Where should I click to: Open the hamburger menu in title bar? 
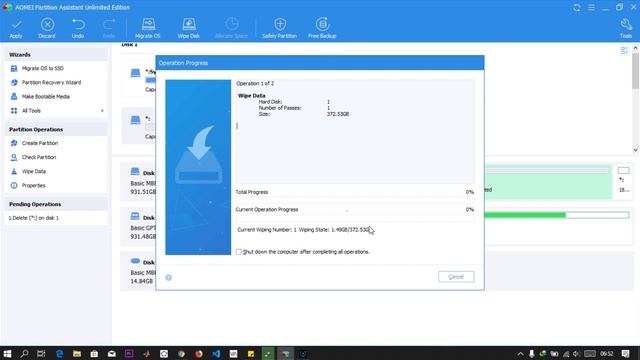[x=591, y=7]
